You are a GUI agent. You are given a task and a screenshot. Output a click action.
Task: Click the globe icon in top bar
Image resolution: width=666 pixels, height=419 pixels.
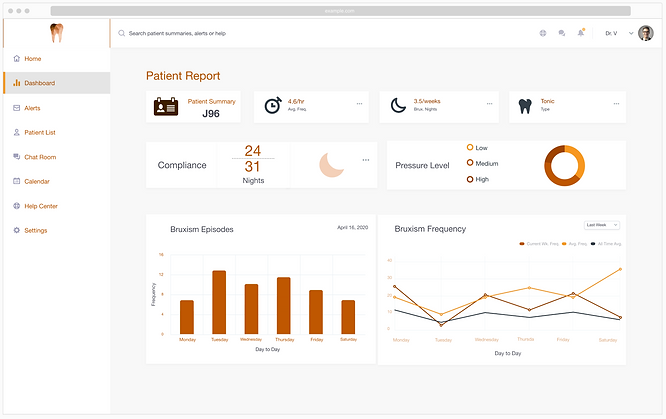pos(543,33)
